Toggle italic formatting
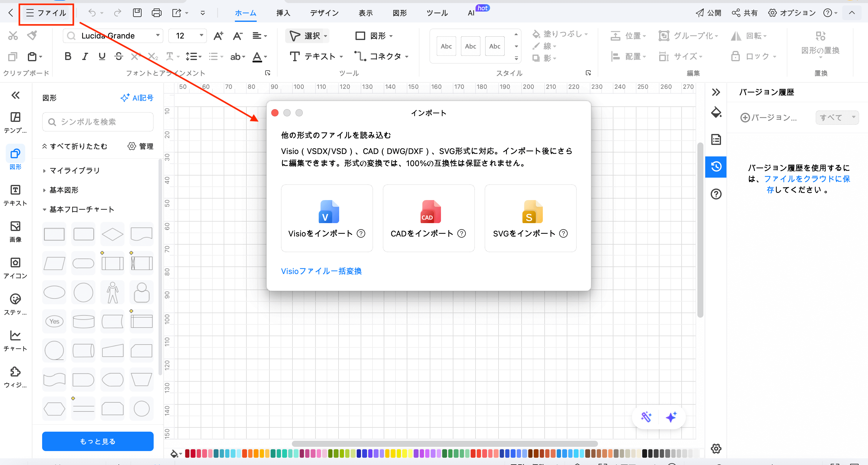Viewport: 868px width, 465px height. (85, 56)
